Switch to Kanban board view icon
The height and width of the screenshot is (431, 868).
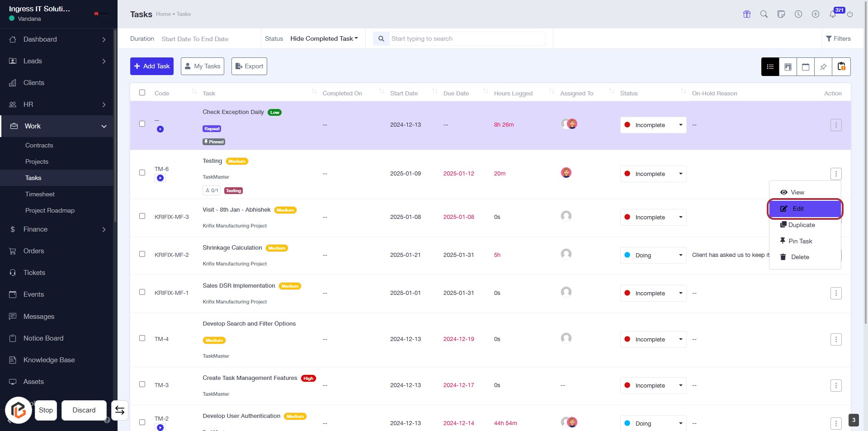(x=788, y=67)
